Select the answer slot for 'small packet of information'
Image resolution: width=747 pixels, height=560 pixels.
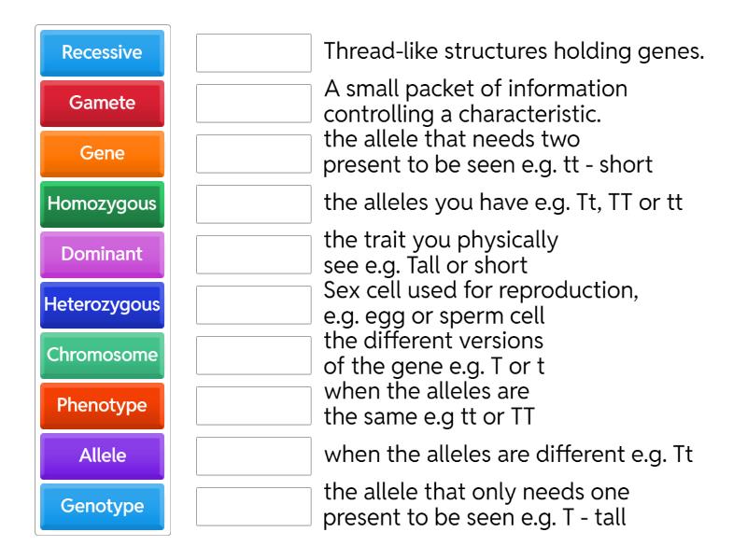tap(254, 104)
